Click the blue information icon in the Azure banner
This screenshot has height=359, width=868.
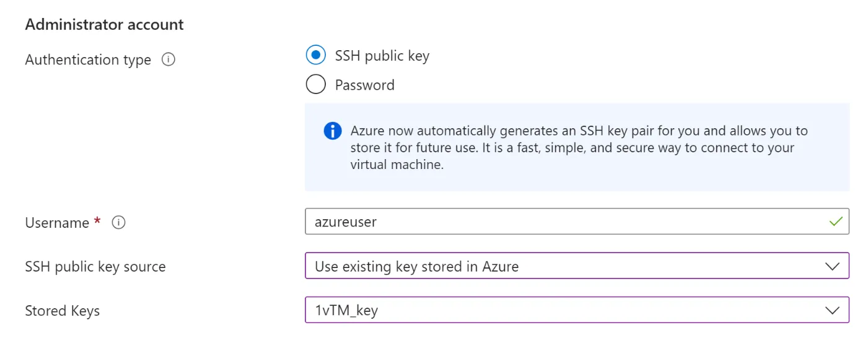point(333,131)
